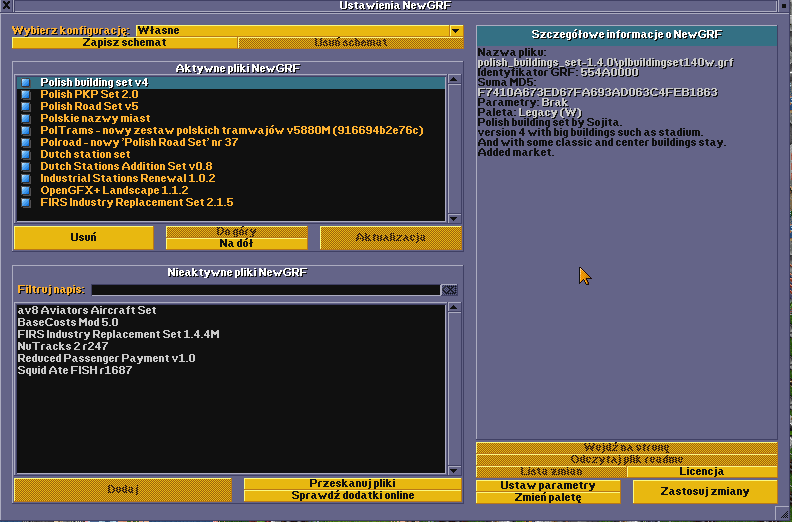Click the status square next to OpenGFX+ Landscape 1.1.2
This screenshot has width=792, height=522.
(26, 190)
